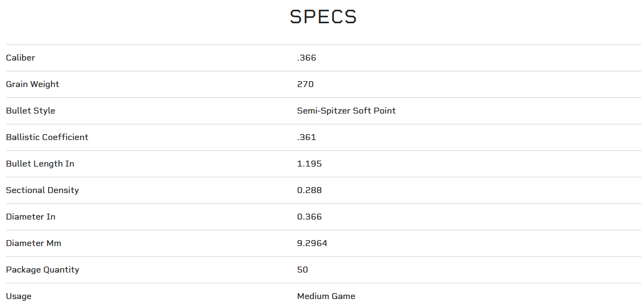Select the Caliber row label
Screen dimensions: 644x305
tap(21, 58)
